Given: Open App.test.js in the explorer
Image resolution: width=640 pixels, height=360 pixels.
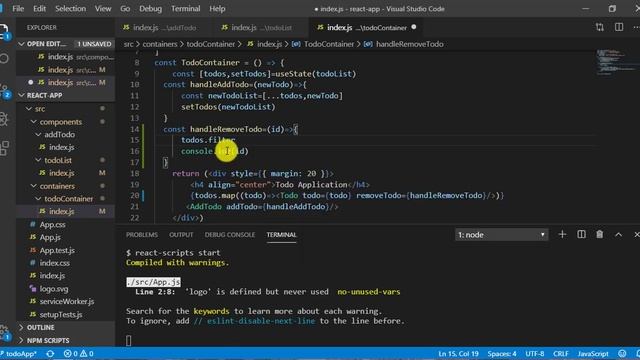Looking at the screenshot, I should click(57, 250).
